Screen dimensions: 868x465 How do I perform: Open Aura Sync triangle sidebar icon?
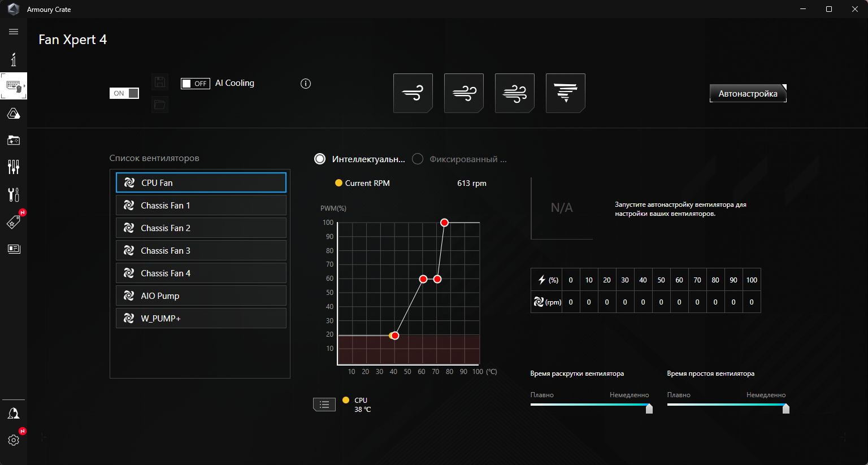click(x=14, y=114)
